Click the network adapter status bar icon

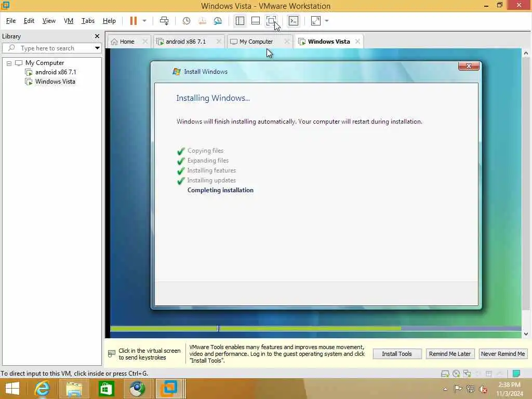click(467, 374)
